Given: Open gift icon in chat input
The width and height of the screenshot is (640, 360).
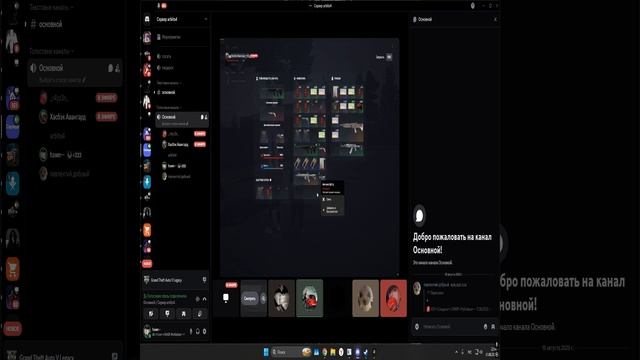Looking at the screenshot, I should click(x=485, y=327).
